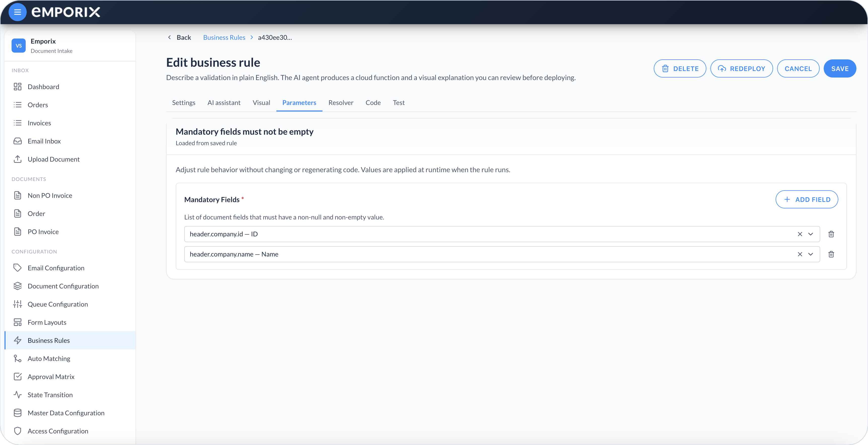The height and width of the screenshot is (445, 868).
Task: Click the Email Configuration tag icon
Action: [18, 268]
